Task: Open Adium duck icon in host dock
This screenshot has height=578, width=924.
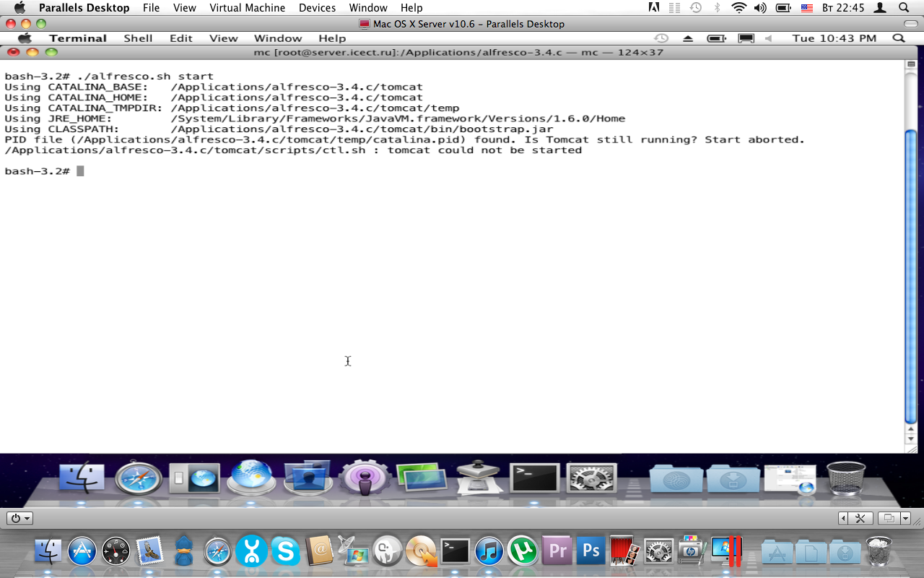Action: pos(184,551)
